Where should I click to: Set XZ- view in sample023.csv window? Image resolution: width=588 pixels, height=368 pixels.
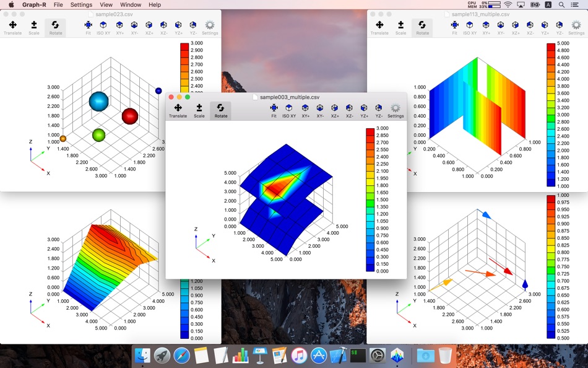[x=163, y=28]
